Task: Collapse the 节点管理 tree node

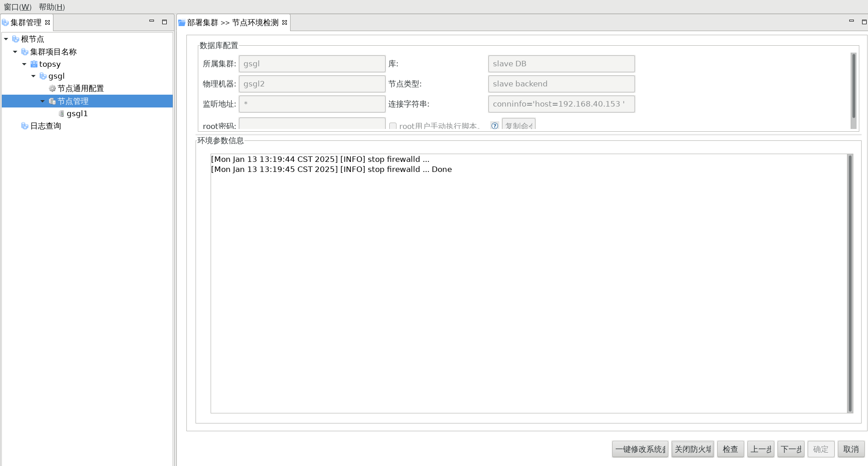Action: [x=42, y=101]
